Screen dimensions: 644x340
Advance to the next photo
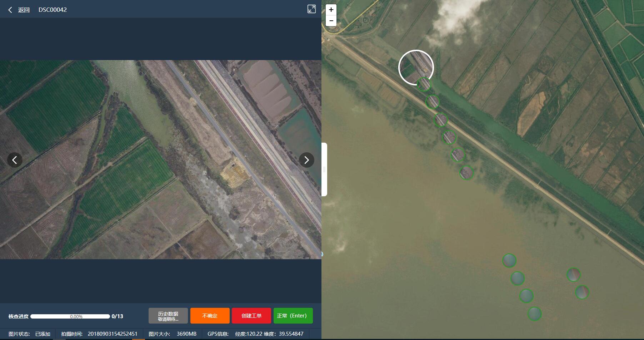pyautogui.click(x=306, y=160)
